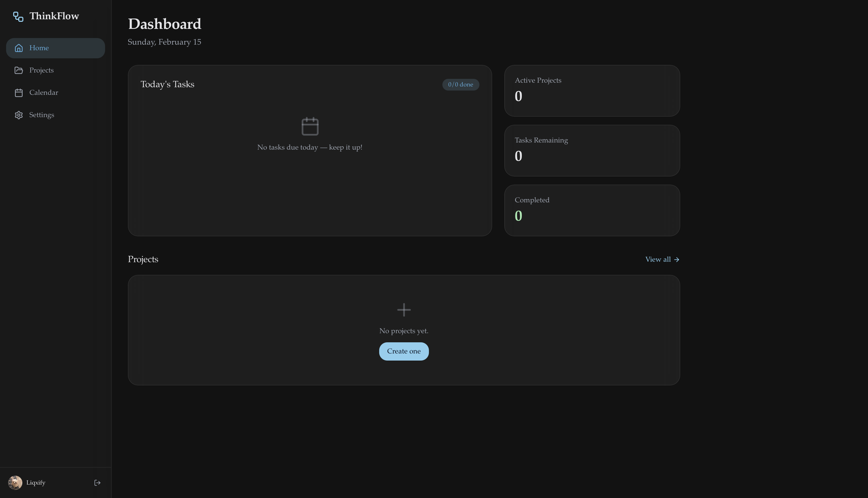Click the Calendar icon in sidebar
Image resolution: width=868 pixels, height=498 pixels.
[19, 93]
